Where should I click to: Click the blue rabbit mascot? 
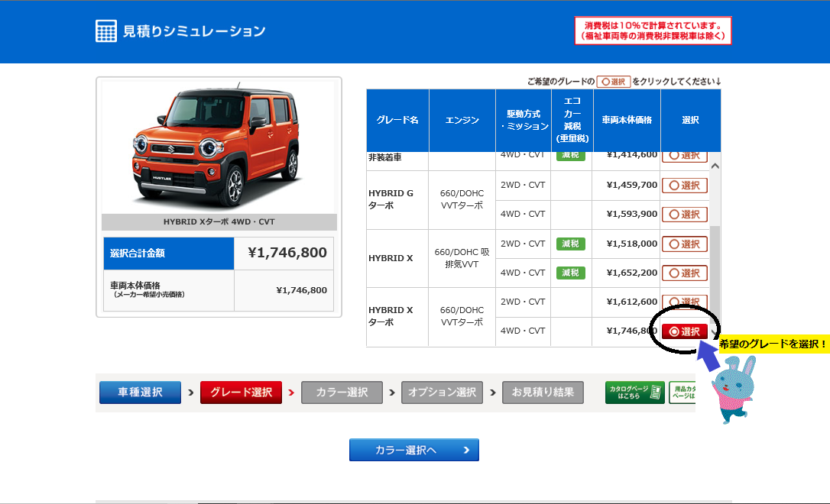point(734,389)
